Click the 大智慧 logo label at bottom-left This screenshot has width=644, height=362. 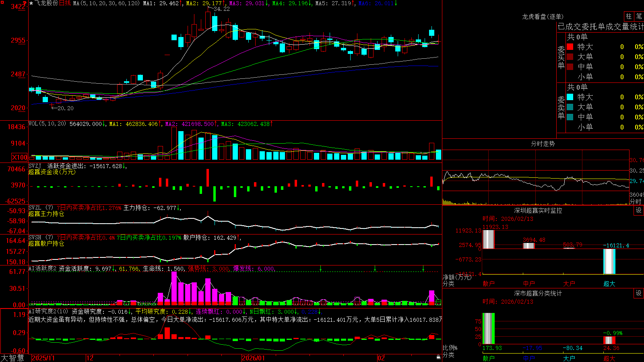pos(12,358)
